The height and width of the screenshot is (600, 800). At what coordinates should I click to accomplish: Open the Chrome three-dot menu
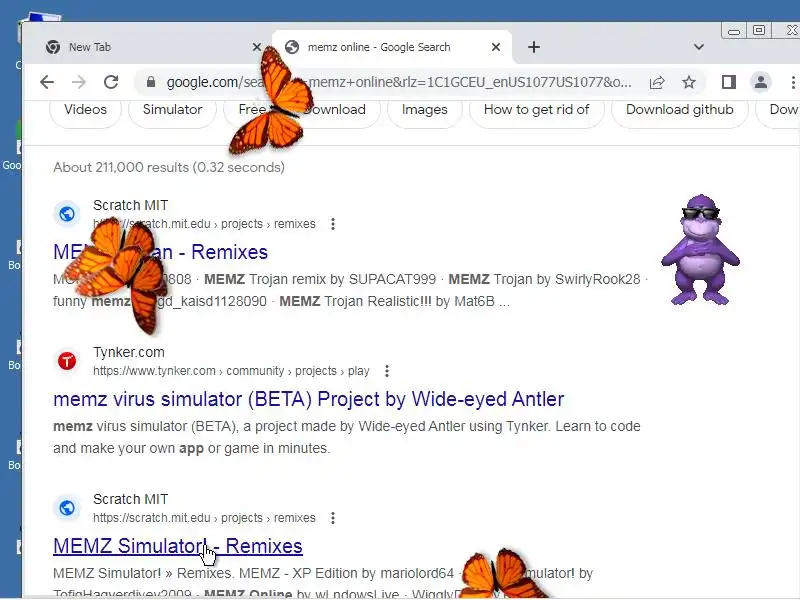point(792,82)
